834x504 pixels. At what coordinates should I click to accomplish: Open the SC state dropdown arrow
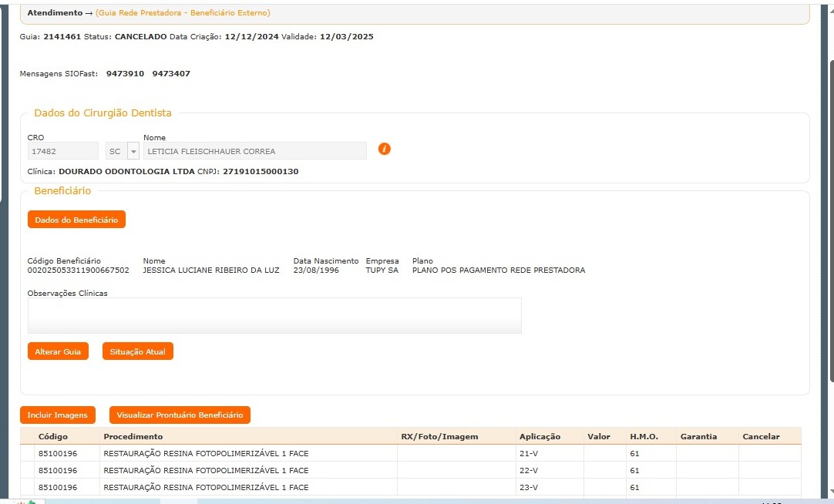point(133,151)
